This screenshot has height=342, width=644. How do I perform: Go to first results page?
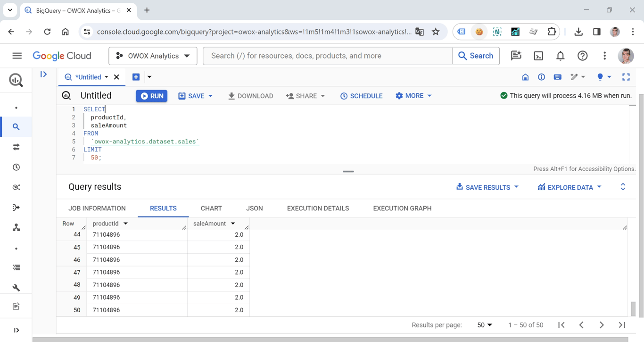click(x=561, y=325)
